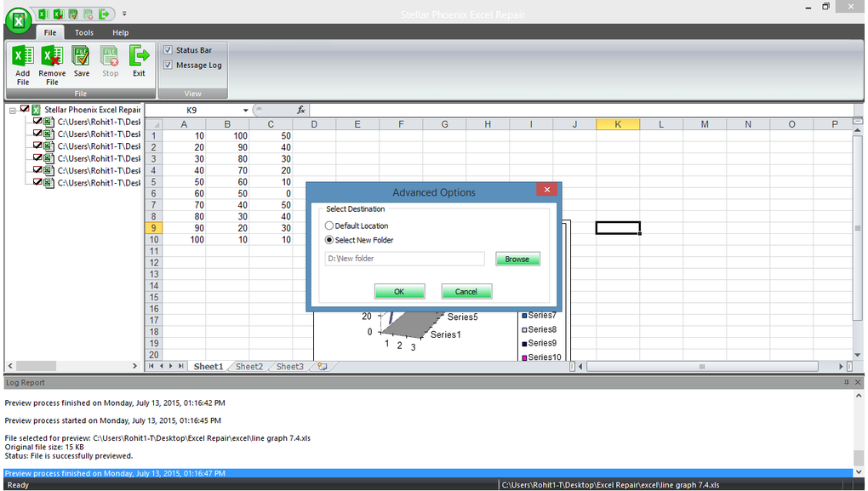Click the previous-sheet navigation arrow
Viewport: 868px width, 491px height.
click(x=161, y=367)
